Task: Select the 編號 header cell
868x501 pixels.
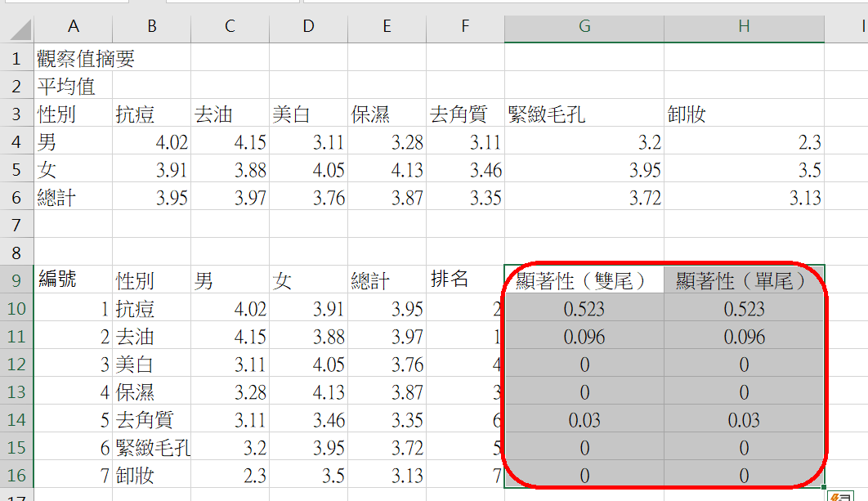Action: point(73,280)
